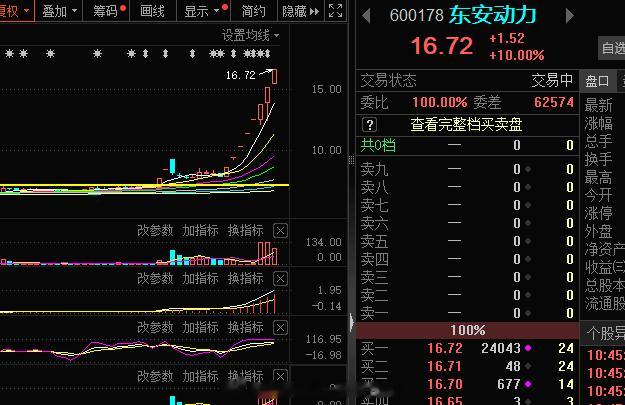Open the 叠加 overlay dropdown

[59, 11]
